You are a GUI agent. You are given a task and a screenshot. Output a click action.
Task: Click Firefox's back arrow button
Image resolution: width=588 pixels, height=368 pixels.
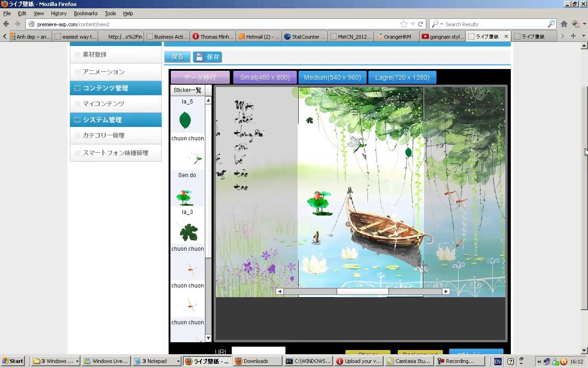click(x=6, y=24)
